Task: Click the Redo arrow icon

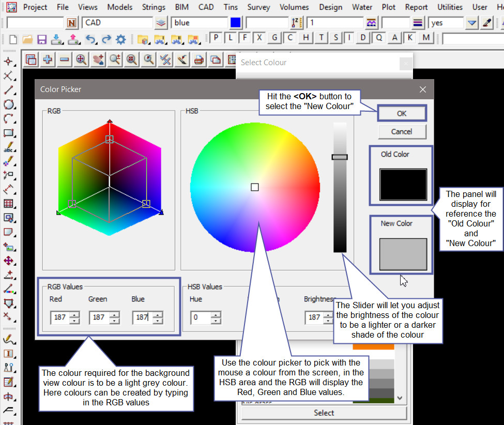Action: pos(106,39)
